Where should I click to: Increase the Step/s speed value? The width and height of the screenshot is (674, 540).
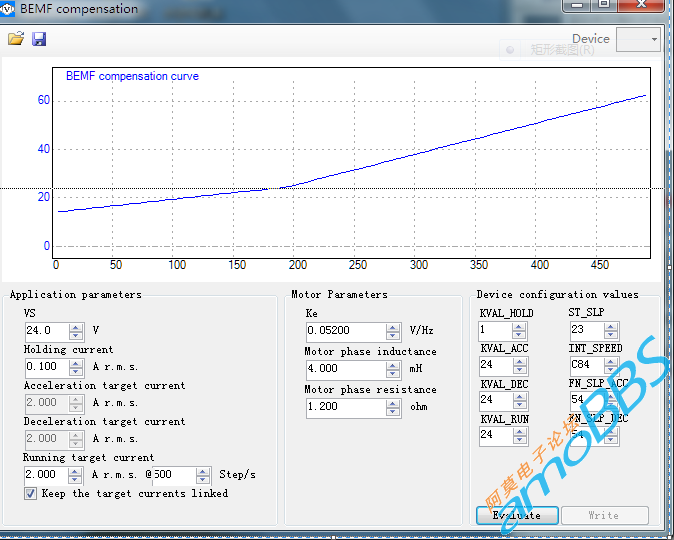click(x=203, y=472)
